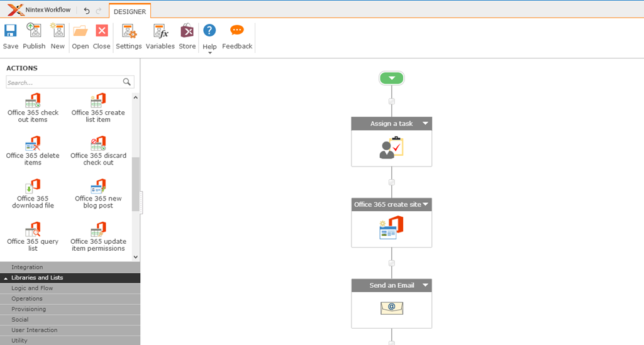
Task: Click the actions list scroll up arrow
Action: 136,97
